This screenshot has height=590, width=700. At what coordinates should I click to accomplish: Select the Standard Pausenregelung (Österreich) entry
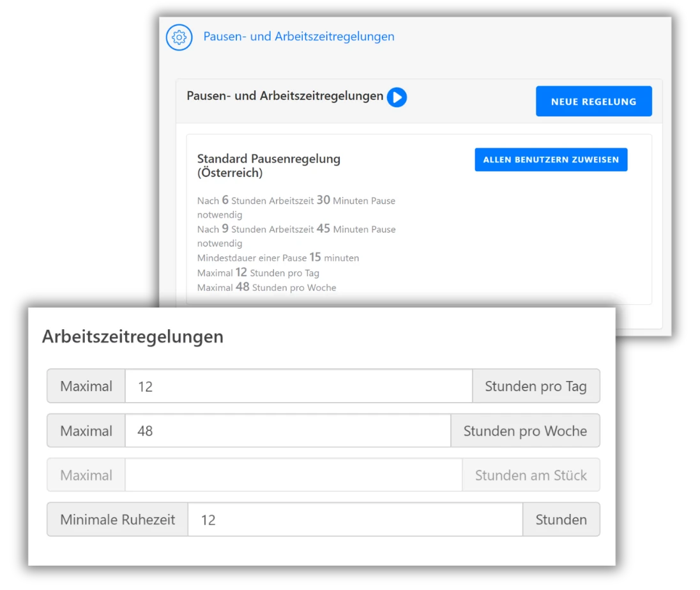click(x=268, y=166)
